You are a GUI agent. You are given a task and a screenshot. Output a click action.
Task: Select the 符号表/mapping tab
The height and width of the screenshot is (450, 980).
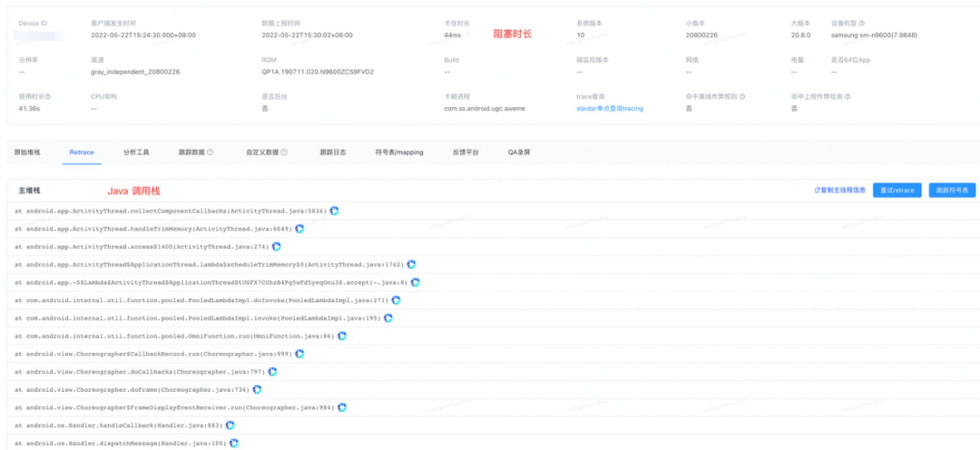pos(399,152)
